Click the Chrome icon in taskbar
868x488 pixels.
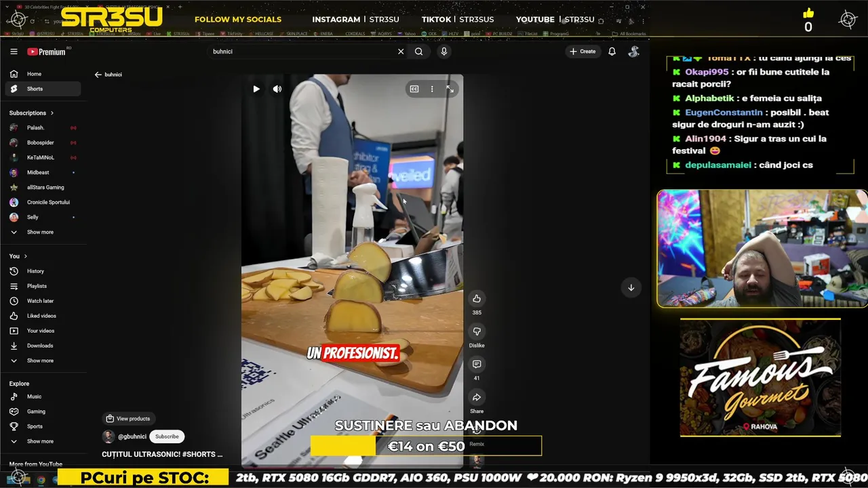click(x=41, y=480)
